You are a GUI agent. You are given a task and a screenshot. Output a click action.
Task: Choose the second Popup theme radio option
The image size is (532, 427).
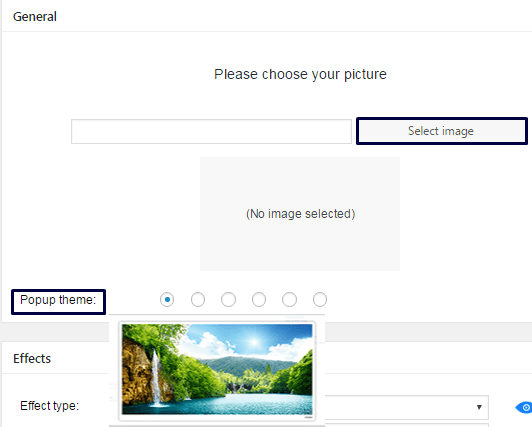(x=198, y=299)
